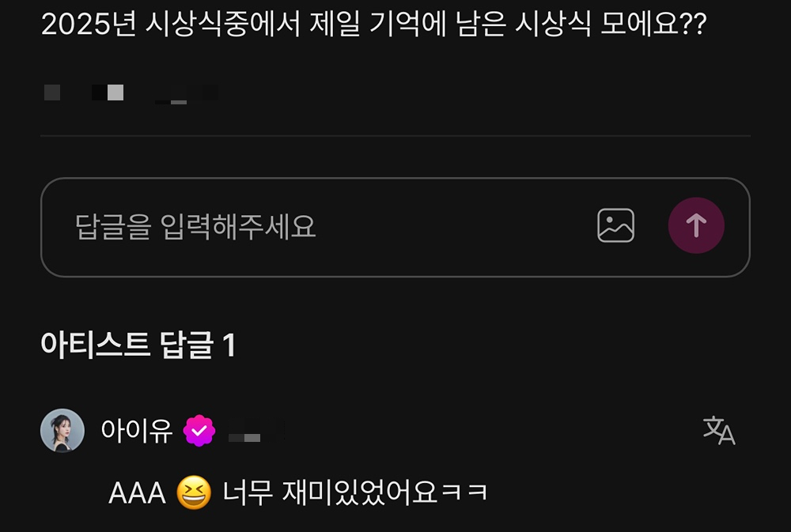Click the ㅋㅋ at end of artist reply
791x532 pixels.
click(464, 492)
